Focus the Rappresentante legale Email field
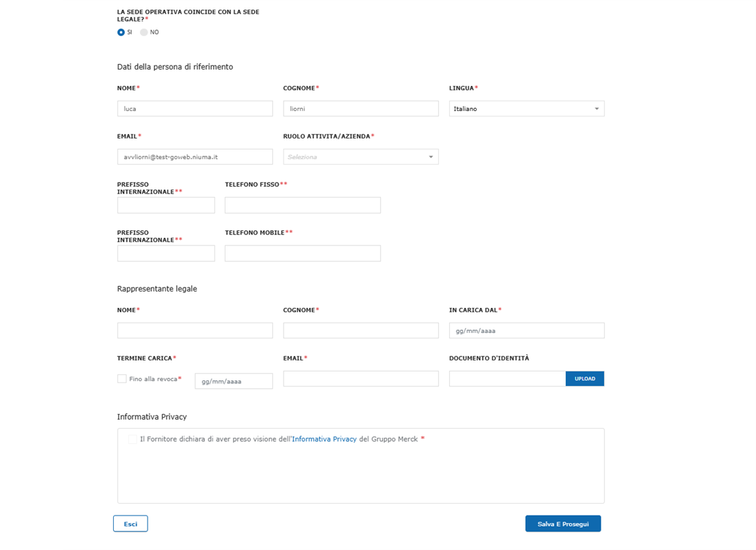Image resolution: width=756 pixels, height=550 pixels. pos(361,378)
